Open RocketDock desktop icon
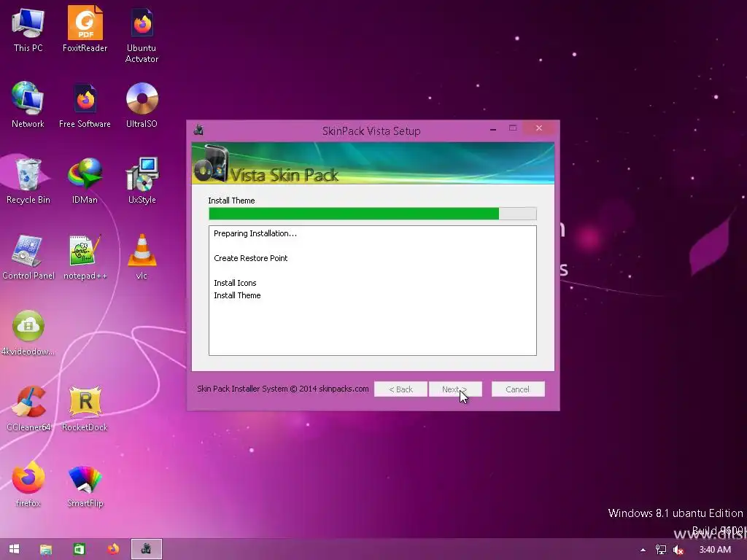Screen dimensions: 747x560 [85, 408]
